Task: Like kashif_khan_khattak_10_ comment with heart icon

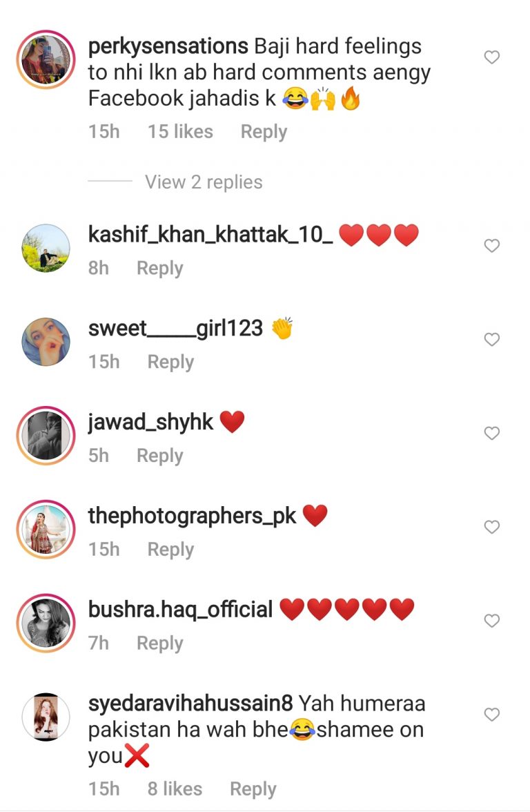Action: [491, 246]
